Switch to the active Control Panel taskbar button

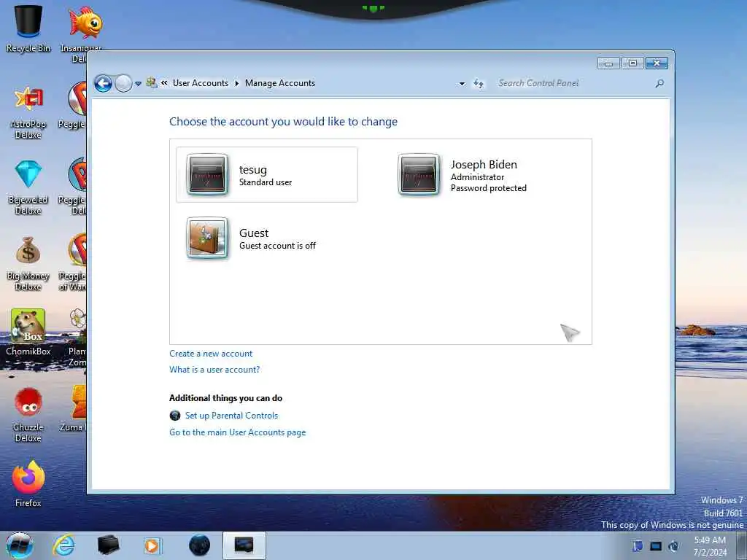click(244, 545)
